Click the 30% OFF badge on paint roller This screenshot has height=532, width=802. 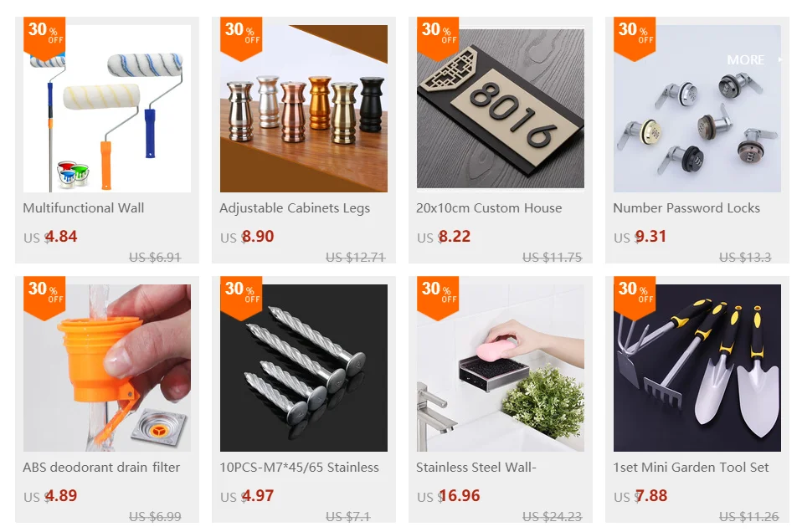coord(44,36)
